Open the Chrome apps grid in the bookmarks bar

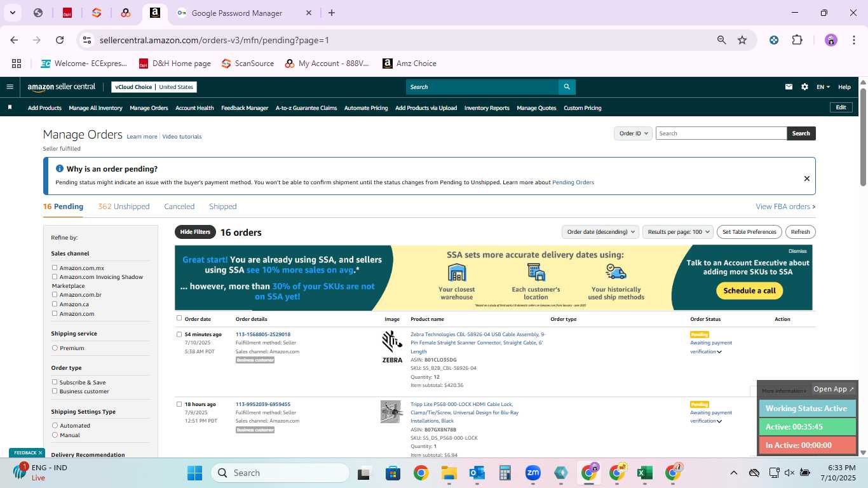click(17, 64)
